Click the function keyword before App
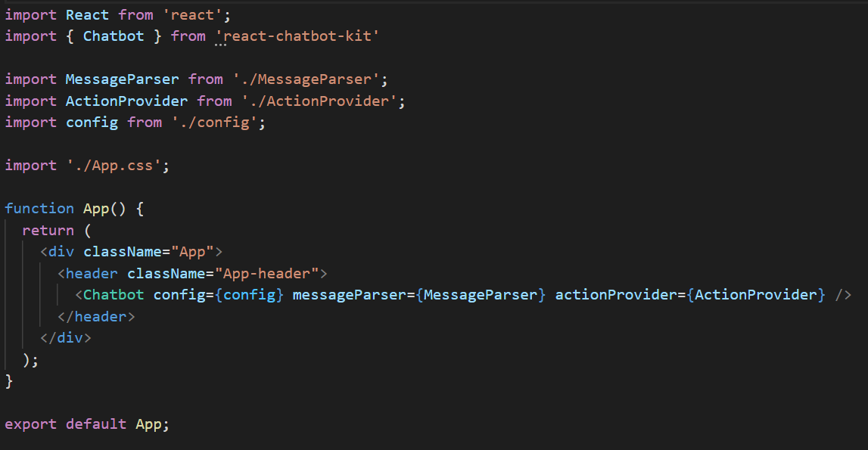Screen dimensions: 868x450 point(39,208)
